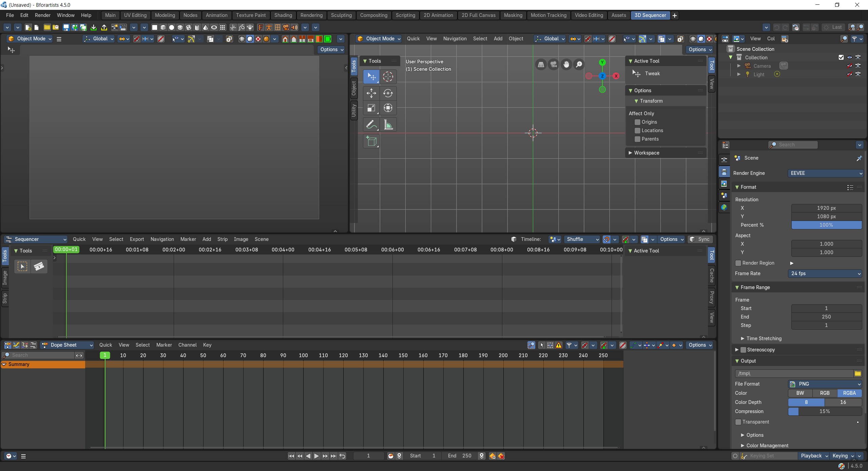Switch to the Video Editing workspace tab

(x=589, y=15)
